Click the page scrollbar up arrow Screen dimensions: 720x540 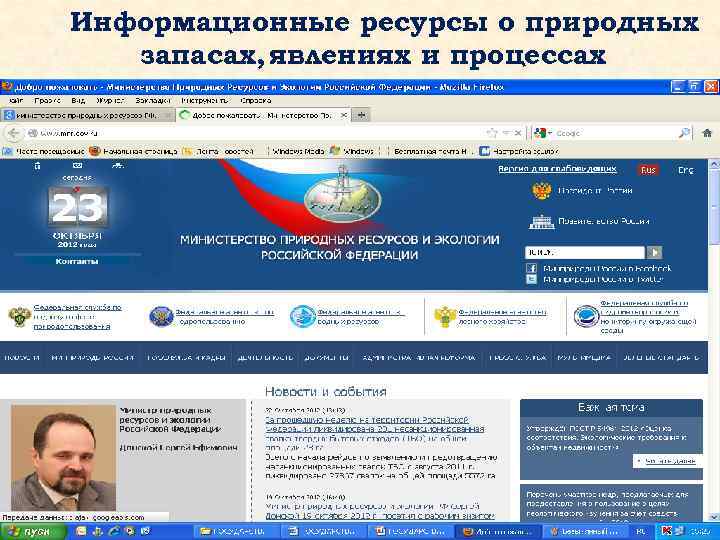point(714,165)
